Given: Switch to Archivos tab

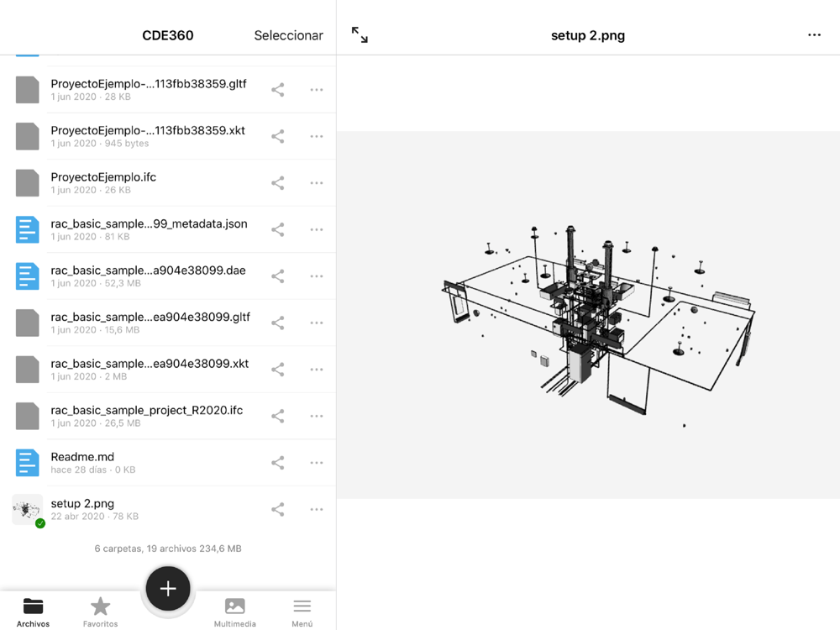Looking at the screenshot, I should [x=34, y=612].
